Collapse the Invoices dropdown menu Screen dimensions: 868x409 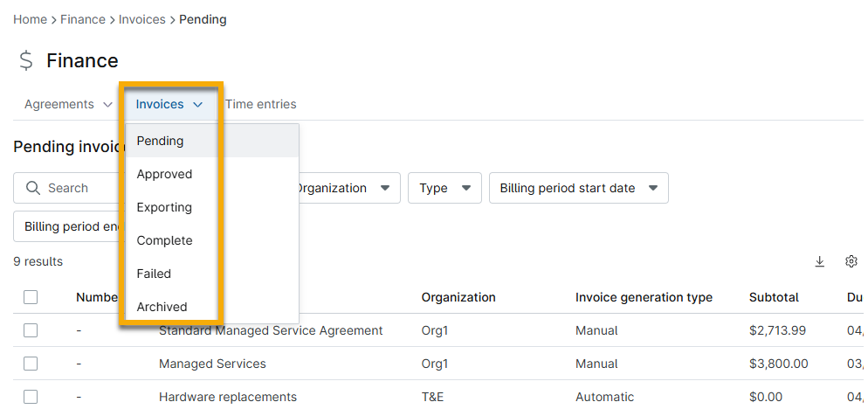tap(169, 104)
